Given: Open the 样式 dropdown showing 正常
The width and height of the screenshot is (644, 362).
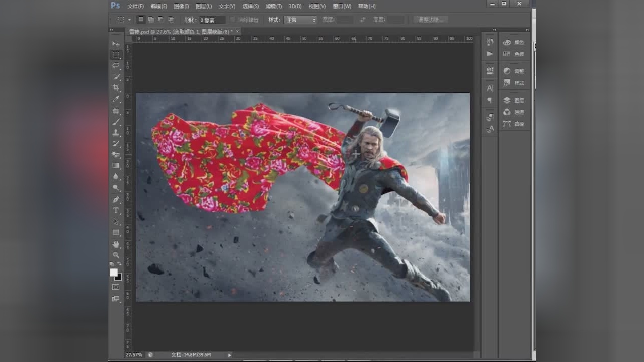Looking at the screenshot, I should coord(300,20).
